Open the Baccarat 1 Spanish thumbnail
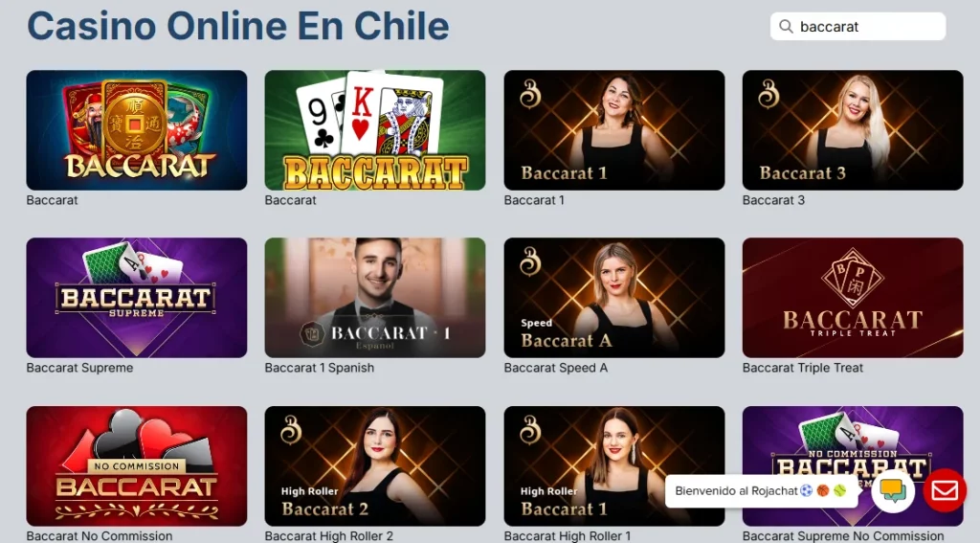This screenshot has width=980, height=543. (375, 298)
